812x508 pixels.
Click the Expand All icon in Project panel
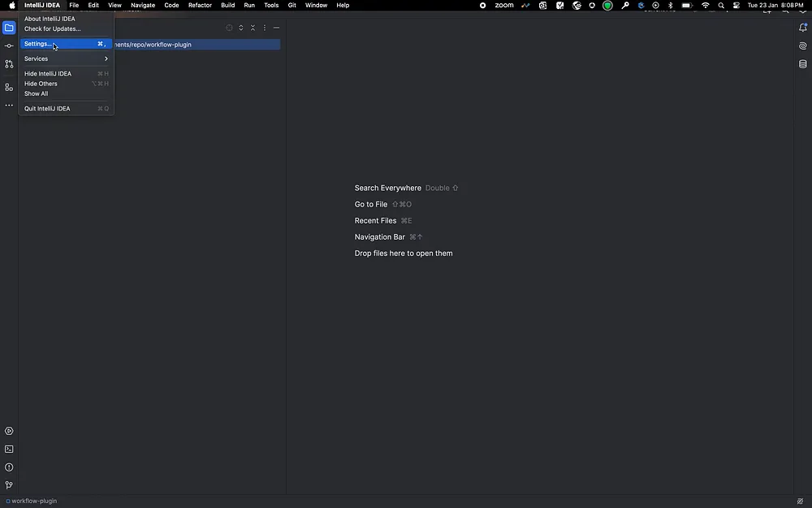click(241, 28)
